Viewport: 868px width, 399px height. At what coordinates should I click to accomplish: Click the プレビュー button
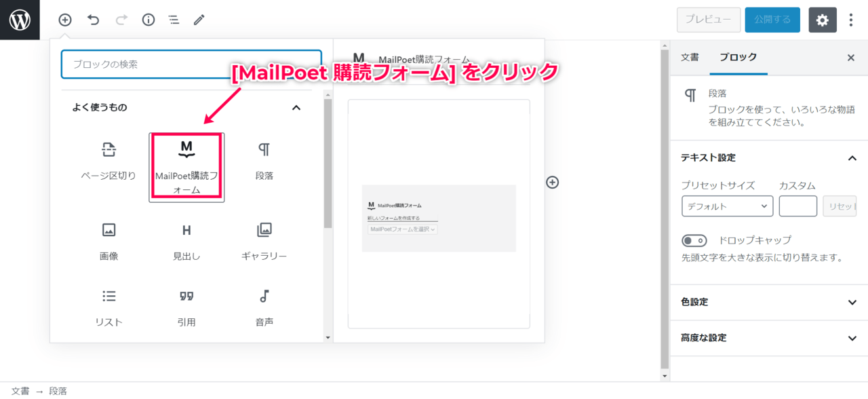point(709,20)
